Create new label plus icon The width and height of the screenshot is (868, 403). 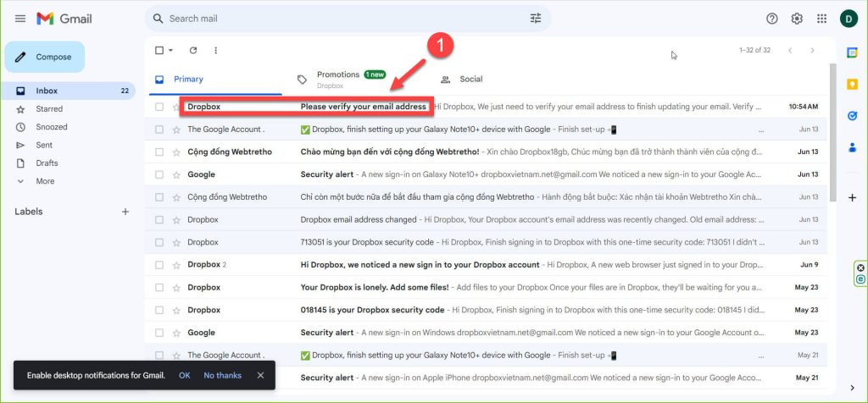click(125, 212)
